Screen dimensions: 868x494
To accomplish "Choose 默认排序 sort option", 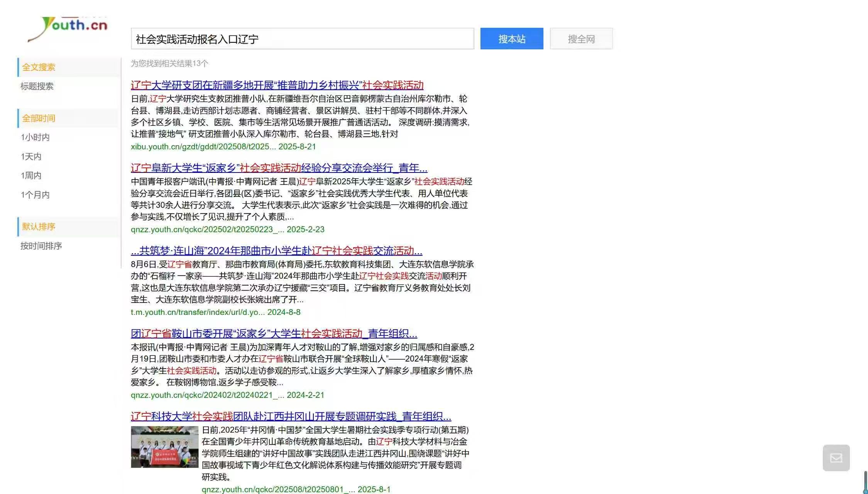I will (39, 227).
